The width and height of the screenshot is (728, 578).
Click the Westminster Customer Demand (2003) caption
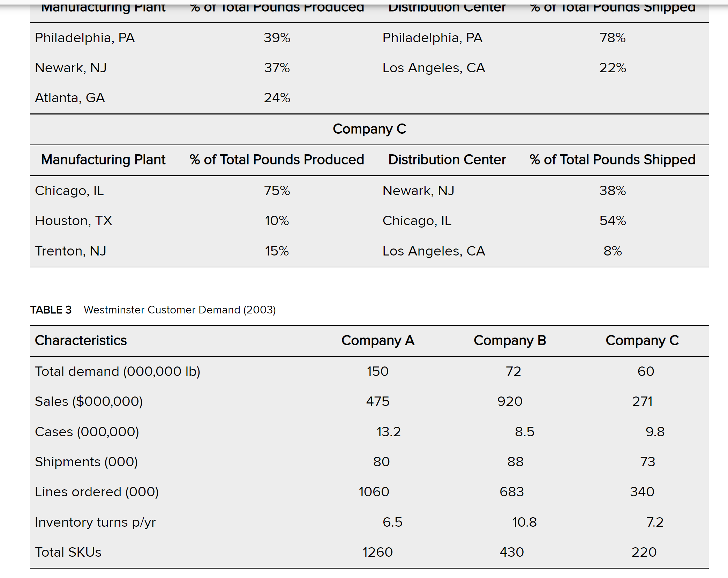(180, 310)
